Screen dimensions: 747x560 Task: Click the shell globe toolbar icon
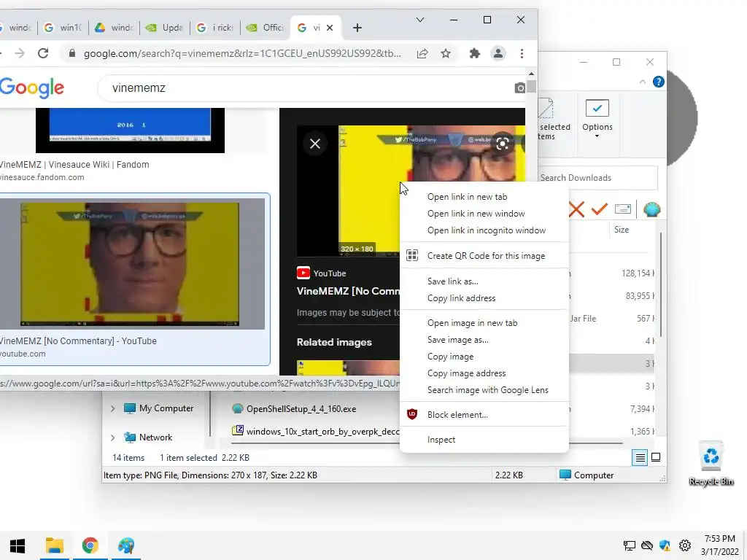pos(651,209)
